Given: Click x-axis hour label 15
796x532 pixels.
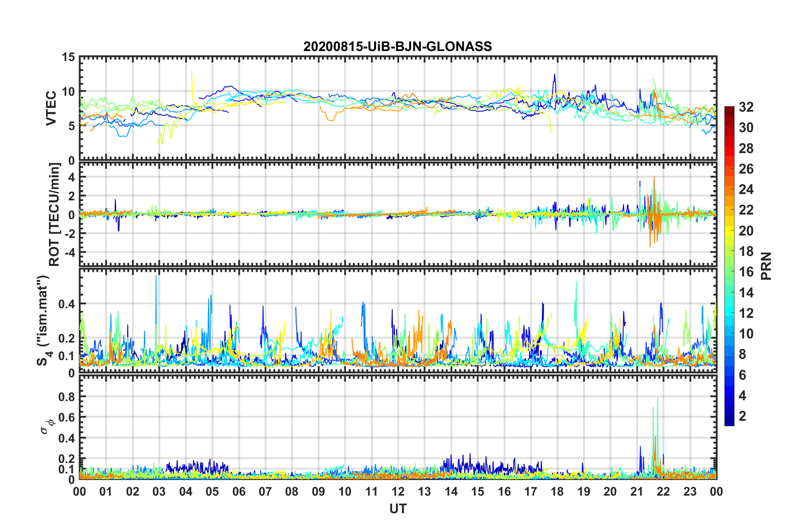Looking at the screenshot, I should click(478, 491).
